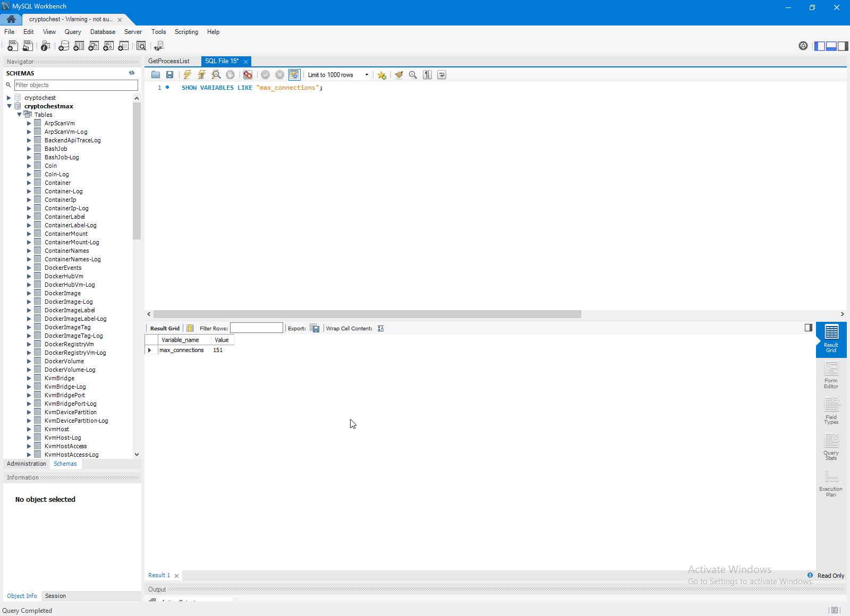Click the editor horizontal scrollbar
The height and width of the screenshot is (616, 850).
[367, 314]
